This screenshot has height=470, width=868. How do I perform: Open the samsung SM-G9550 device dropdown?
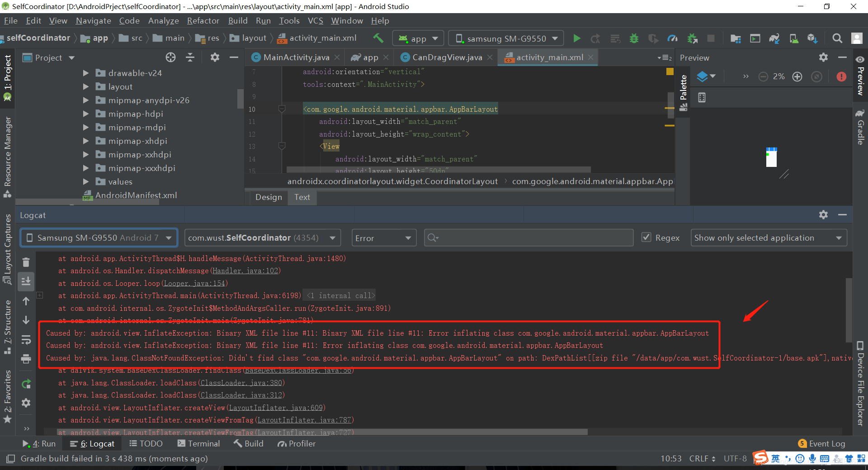[506, 38]
